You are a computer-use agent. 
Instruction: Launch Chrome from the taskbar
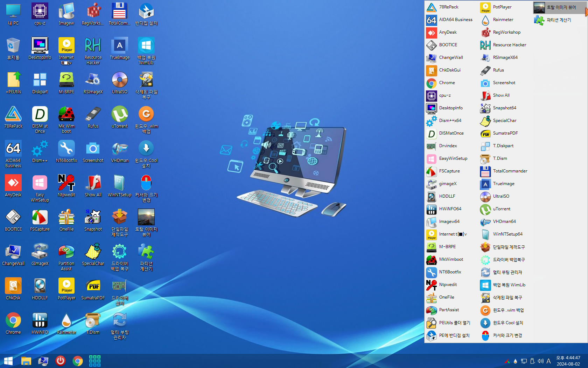(78, 361)
